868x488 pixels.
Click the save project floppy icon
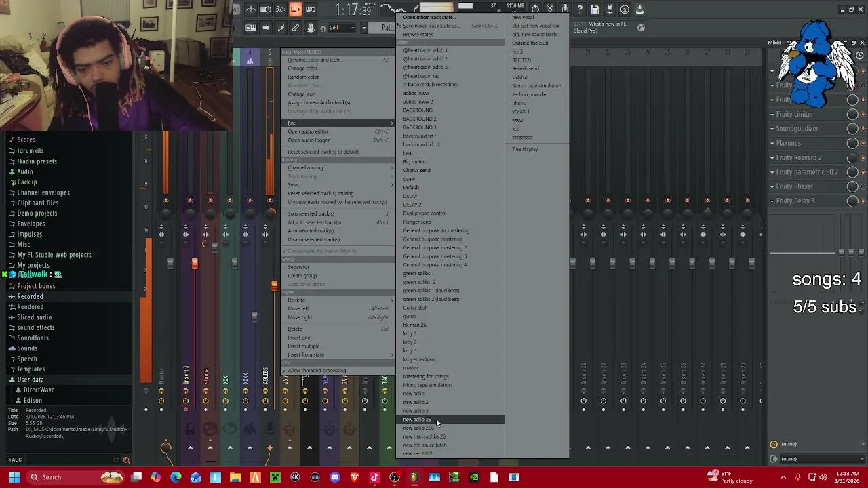click(x=595, y=9)
